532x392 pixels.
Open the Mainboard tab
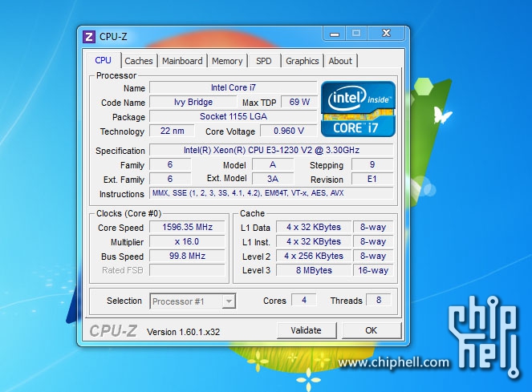pyautogui.click(x=182, y=61)
